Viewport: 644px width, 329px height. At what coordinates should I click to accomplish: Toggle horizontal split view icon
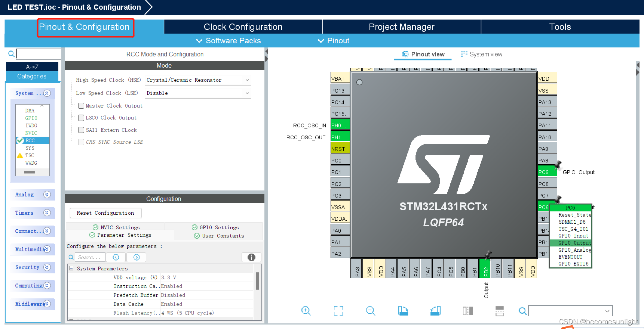click(500, 311)
